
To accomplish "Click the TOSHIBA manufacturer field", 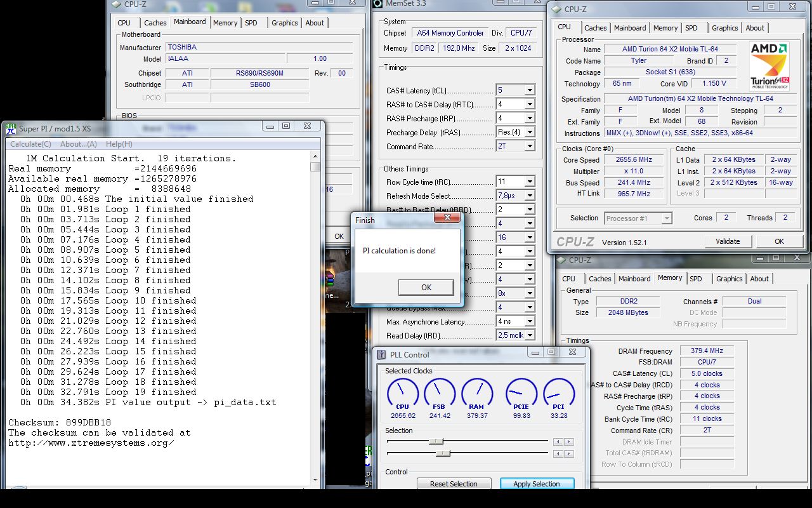I will [259, 47].
